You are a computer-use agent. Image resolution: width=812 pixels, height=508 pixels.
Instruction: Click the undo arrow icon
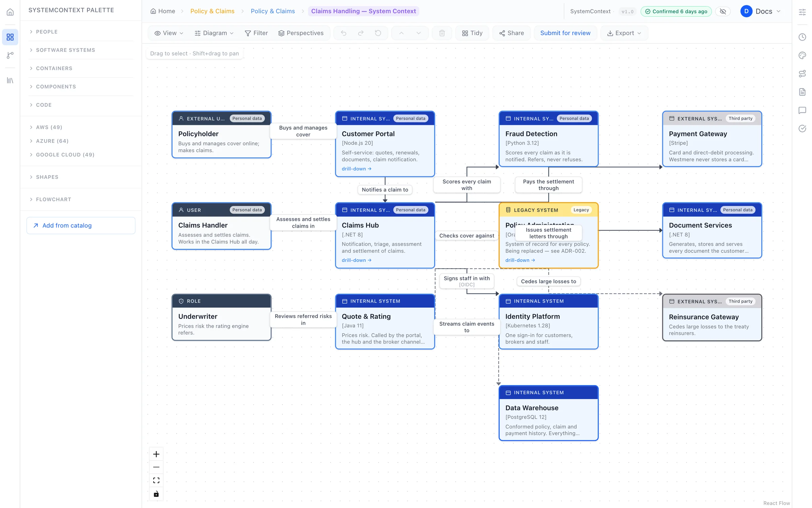[x=343, y=33]
